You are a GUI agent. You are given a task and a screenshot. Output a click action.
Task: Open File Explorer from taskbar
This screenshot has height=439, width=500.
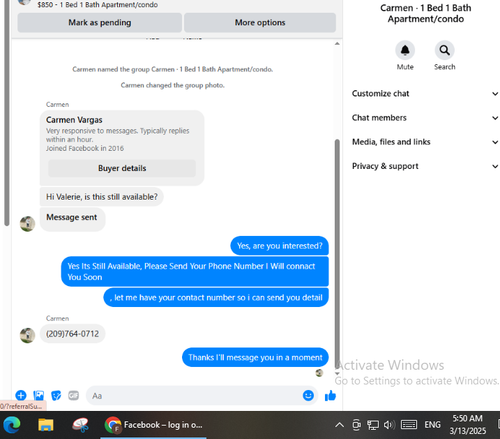(46, 425)
